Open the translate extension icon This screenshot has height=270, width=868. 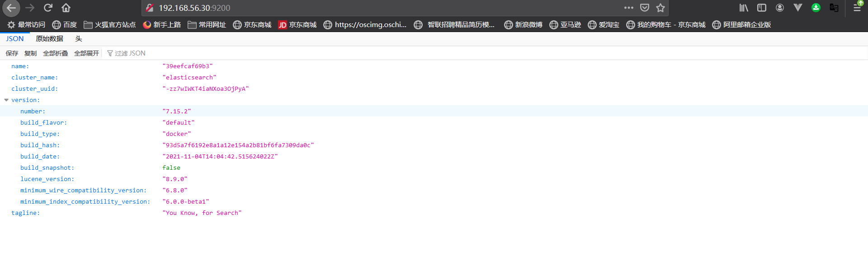(834, 8)
